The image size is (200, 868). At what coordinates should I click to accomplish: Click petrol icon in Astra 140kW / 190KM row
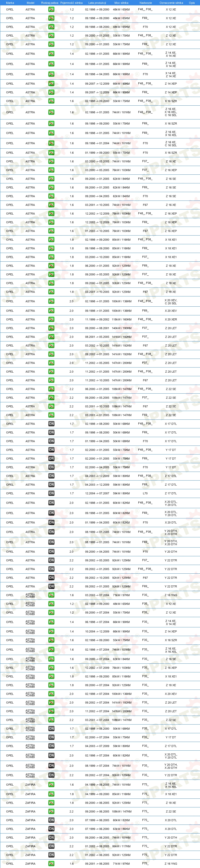pos(51,328)
